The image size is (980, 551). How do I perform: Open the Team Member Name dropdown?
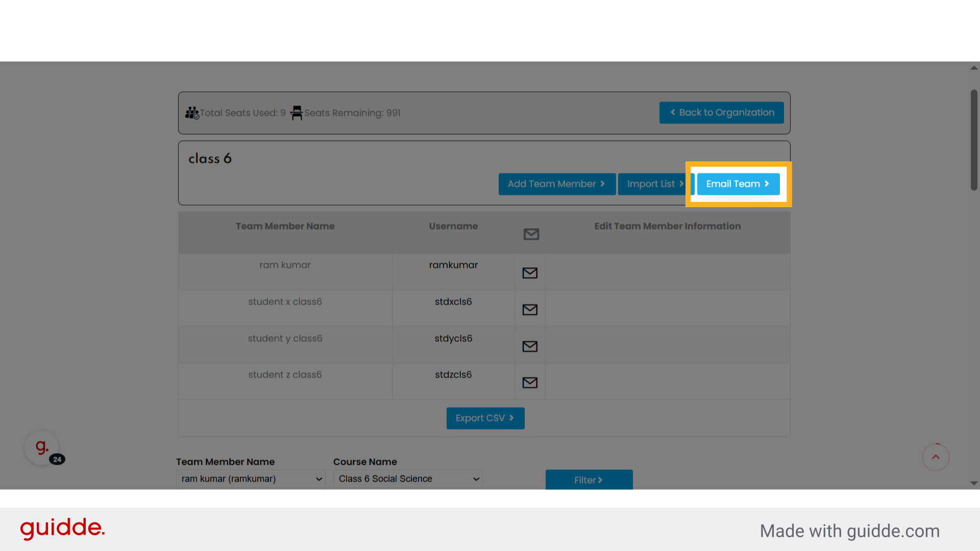click(x=251, y=479)
